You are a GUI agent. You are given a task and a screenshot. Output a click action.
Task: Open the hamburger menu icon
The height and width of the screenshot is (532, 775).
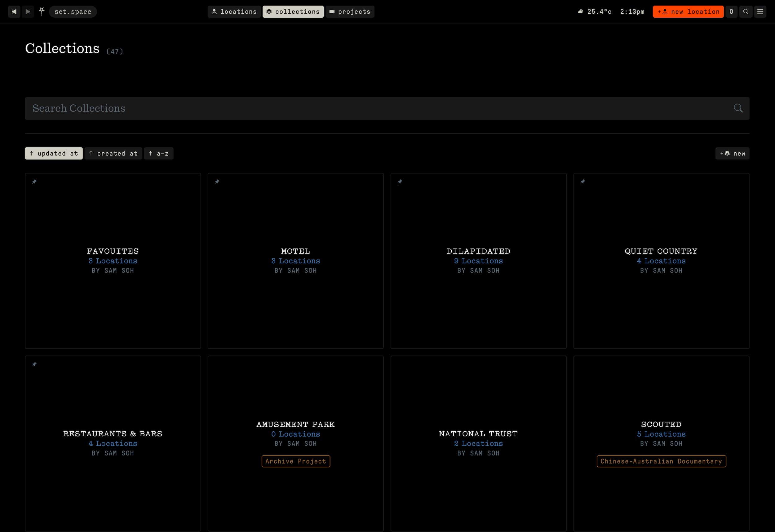point(760,12)
